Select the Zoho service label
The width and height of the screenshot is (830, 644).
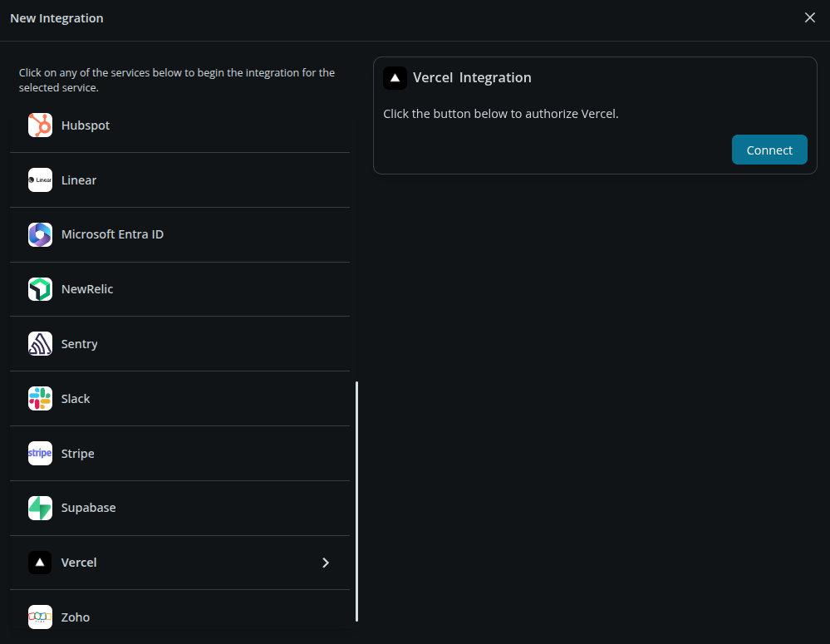(75, 617)
